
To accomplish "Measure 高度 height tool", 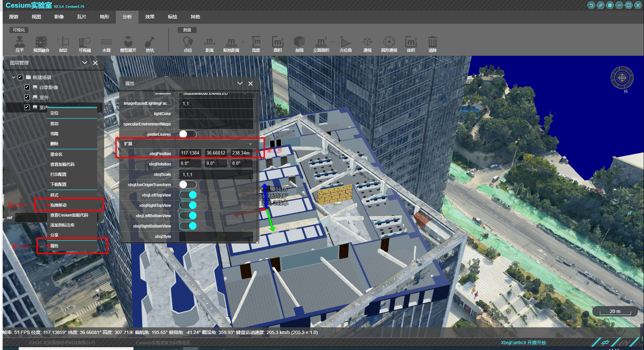I will 256,44.
